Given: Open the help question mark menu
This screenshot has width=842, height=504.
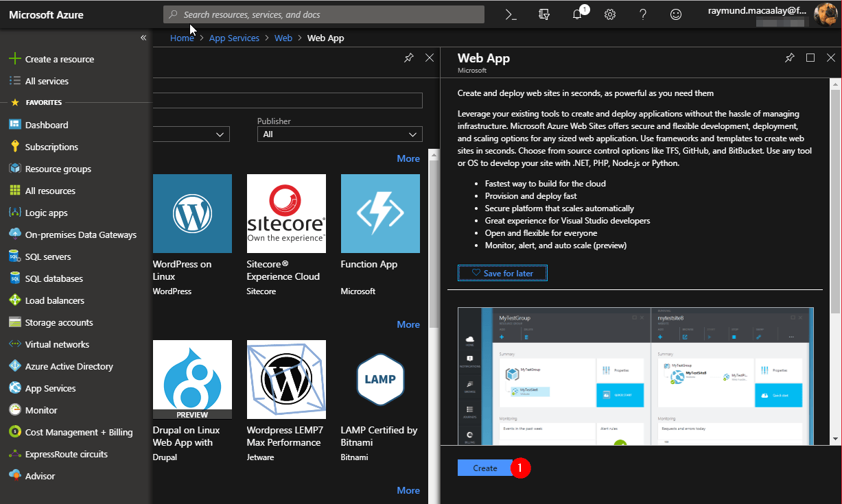Looking at the screenshot, I should coord(643,14).
